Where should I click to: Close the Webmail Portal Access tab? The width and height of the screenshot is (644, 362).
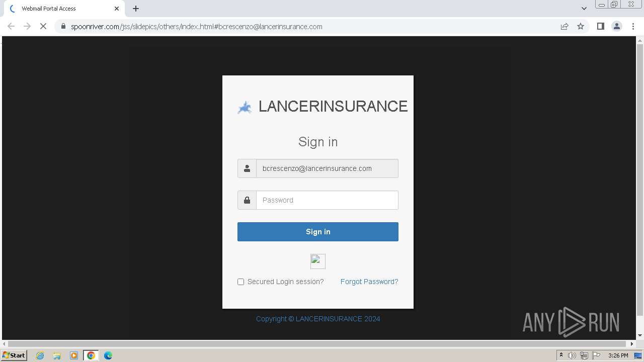pos(117,9)
